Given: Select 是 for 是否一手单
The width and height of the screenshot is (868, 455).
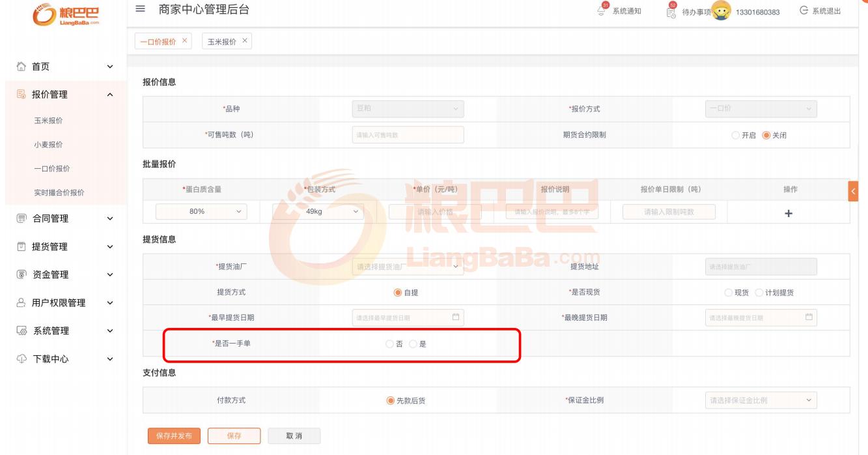Looking at the screenshot, I should tap(413, 344).
